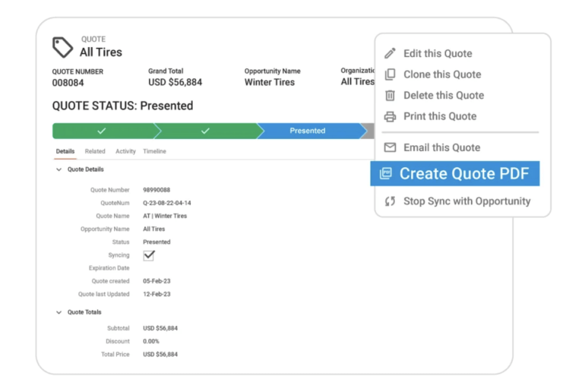The image size is (585, 392).
Task: Switch to the Related tab
Action: point(95,151)
